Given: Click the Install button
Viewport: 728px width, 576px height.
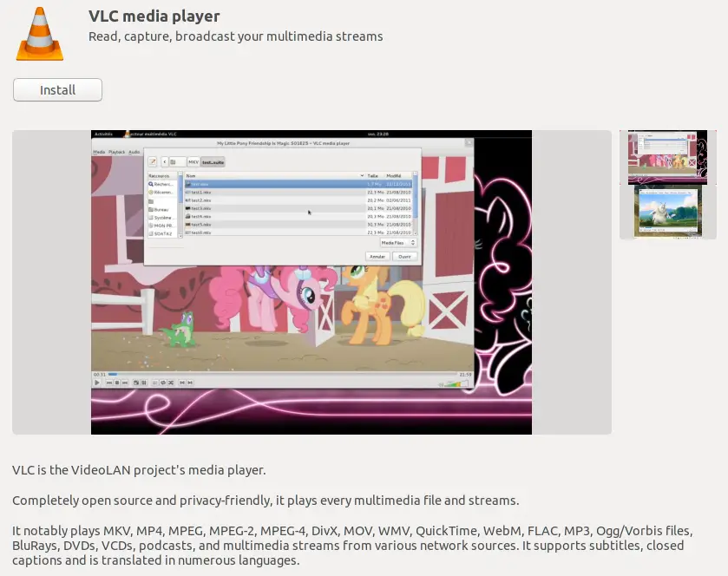Looking at the screenshot, I should 57,89.
